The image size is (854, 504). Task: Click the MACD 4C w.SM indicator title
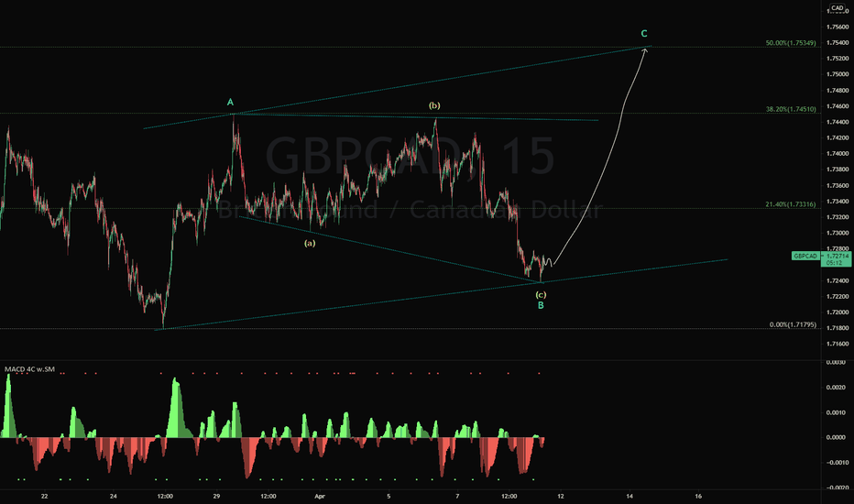click(x=30, y=369)
